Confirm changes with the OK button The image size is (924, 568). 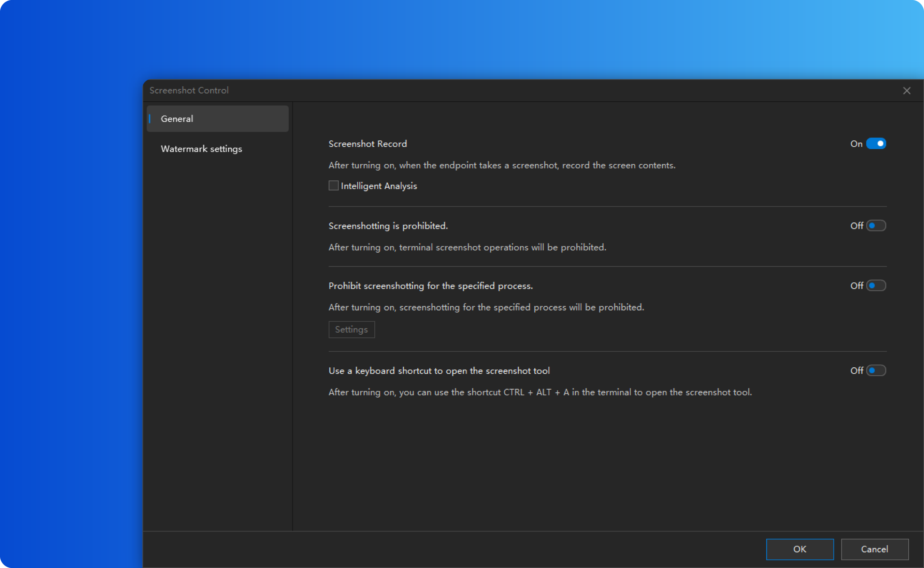(x=800, y=549)
